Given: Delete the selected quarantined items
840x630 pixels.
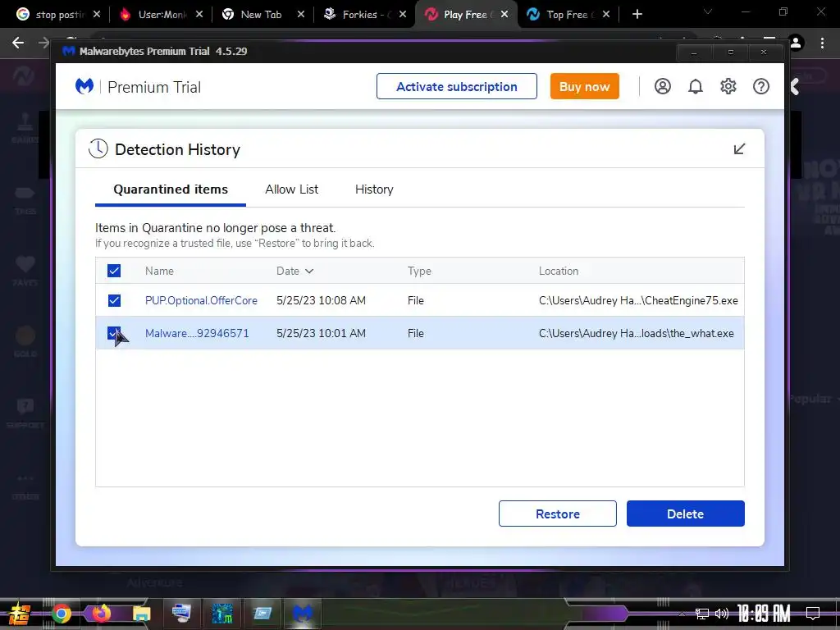Looking at the screenshot, I should 685,514.
